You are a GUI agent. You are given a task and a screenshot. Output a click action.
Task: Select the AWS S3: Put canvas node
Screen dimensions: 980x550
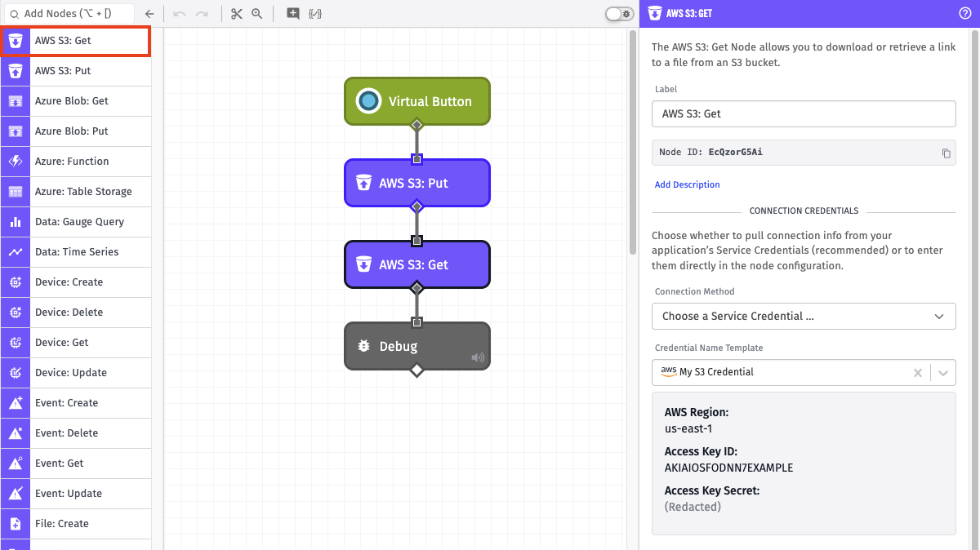[417, 183]
